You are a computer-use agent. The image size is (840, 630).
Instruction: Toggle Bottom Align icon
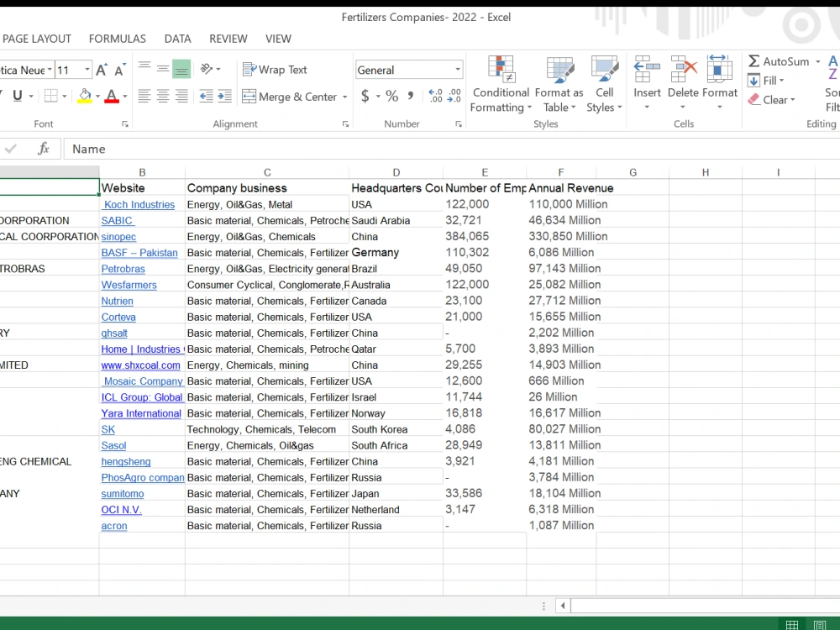pyautogui.click(x=181, y=69)
